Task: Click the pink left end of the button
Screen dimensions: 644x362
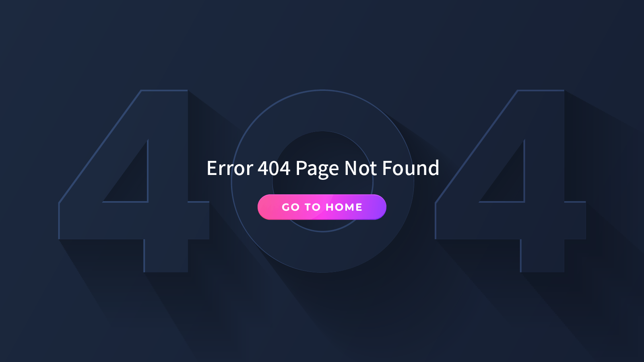Action: click(x=267, y=207)
